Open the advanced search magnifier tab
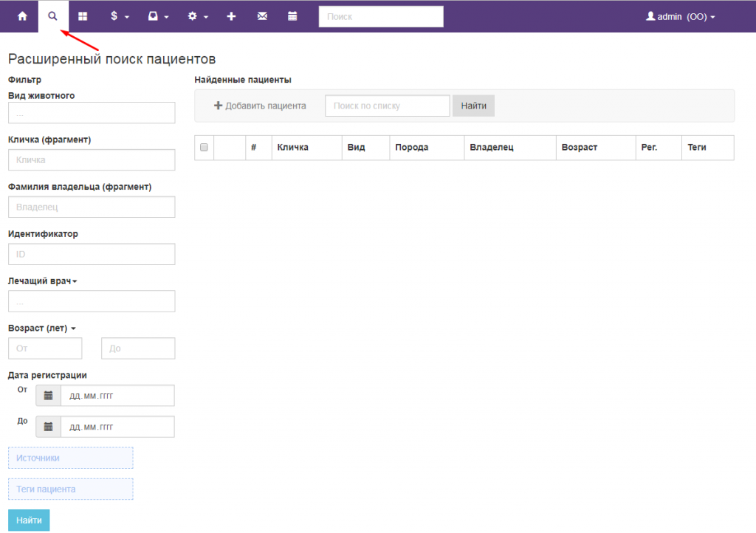756x533 pixels. click(x=52, y=16)
